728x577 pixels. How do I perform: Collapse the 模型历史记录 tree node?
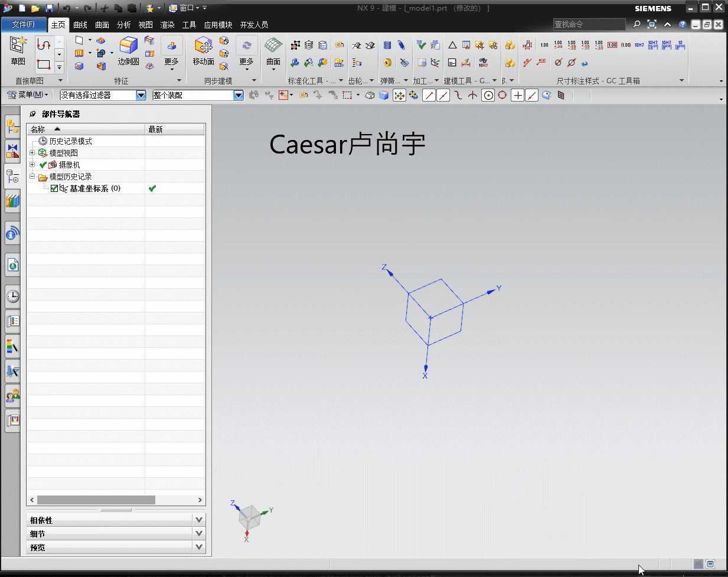[x=32, y=177]
